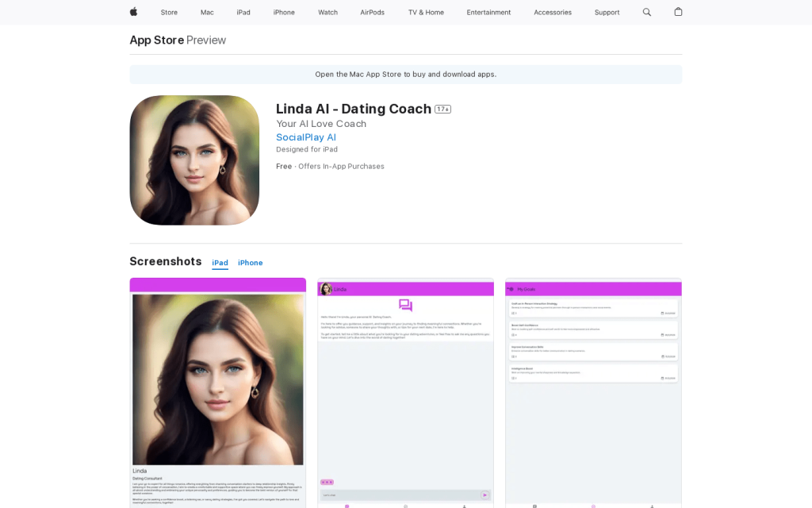Click the Apple logo icon
This screenshot has height=508, width=812.
(133, 12)
